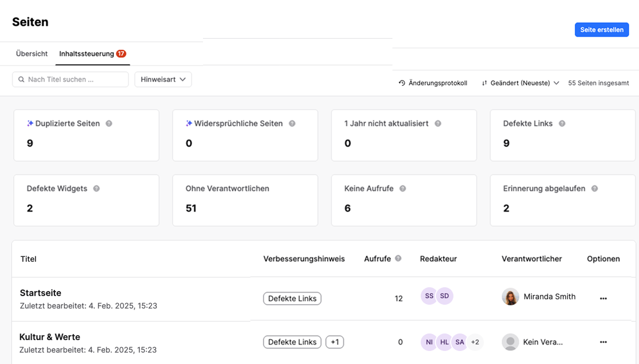This screenshot has width=639, height=364.
Task: Click Miranda Smith's profile photo
Action: coord(510,297)
